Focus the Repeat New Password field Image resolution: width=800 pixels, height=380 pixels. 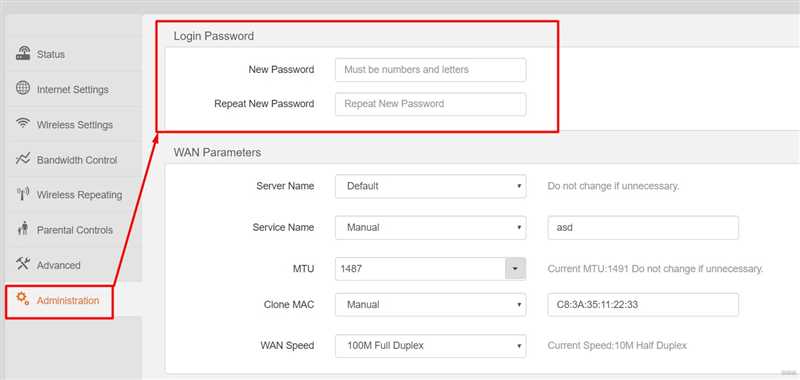[430, 104]
